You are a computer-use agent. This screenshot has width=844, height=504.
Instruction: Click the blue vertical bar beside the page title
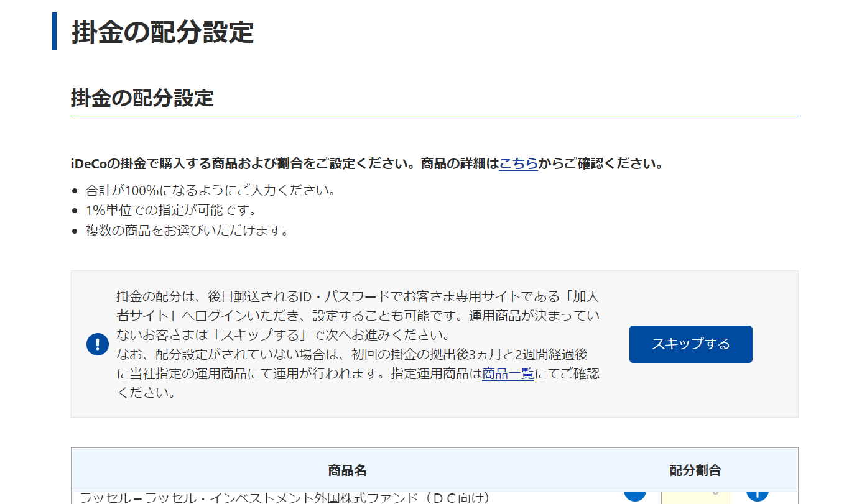(x=55, y=31)
